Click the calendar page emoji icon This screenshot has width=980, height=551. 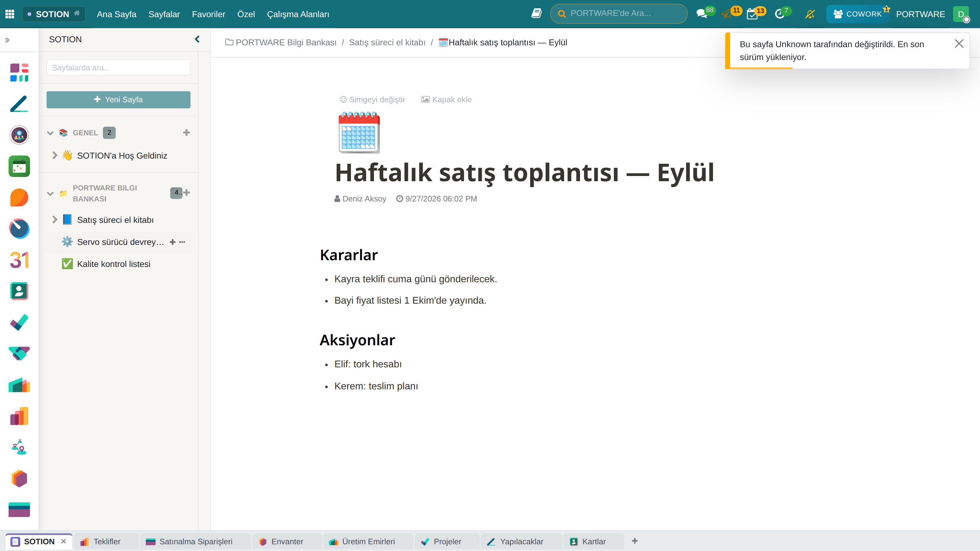click(359, 133)
